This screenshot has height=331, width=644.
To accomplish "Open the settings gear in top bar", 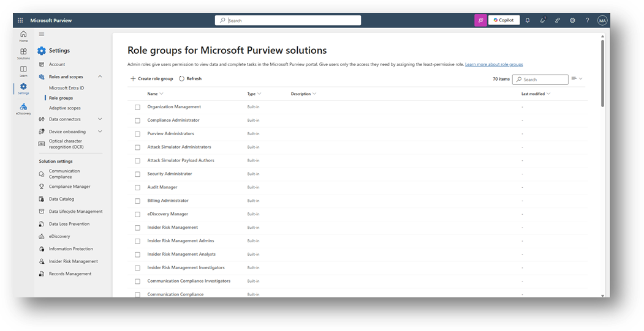I will 572,20.
